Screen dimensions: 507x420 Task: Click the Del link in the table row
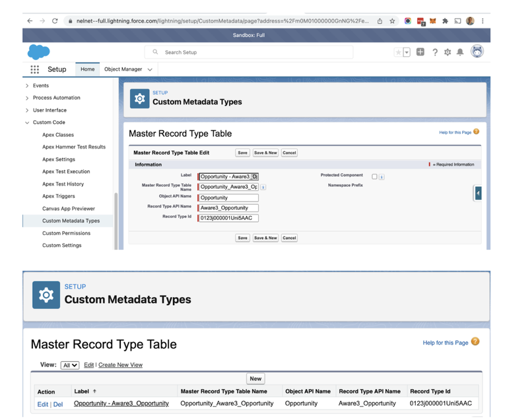click(x=58, y=404)
